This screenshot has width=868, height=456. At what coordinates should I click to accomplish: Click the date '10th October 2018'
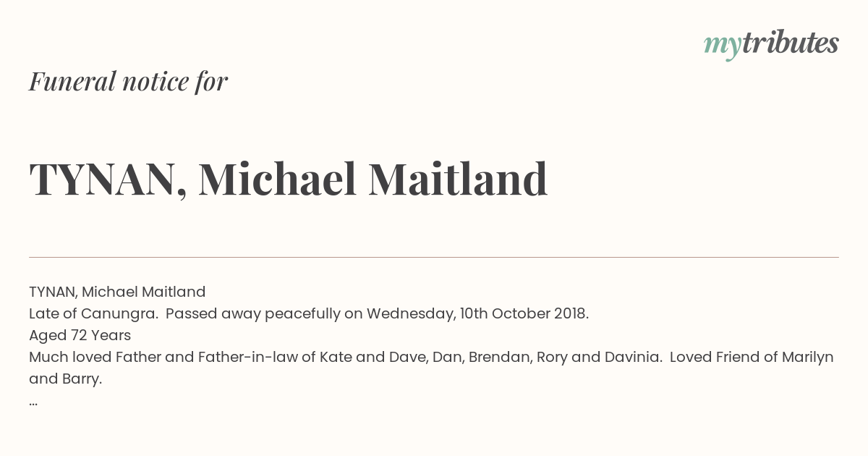524,313
